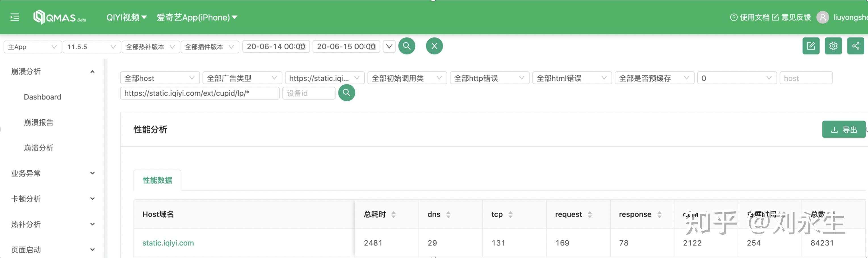Toggle sorting on the response column
This screenshot has width=868, height=258.
pos(659,214)
